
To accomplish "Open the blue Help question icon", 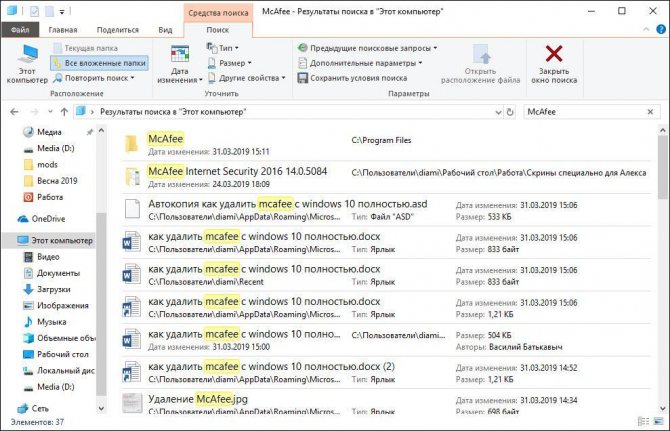I will pos(661,29).
